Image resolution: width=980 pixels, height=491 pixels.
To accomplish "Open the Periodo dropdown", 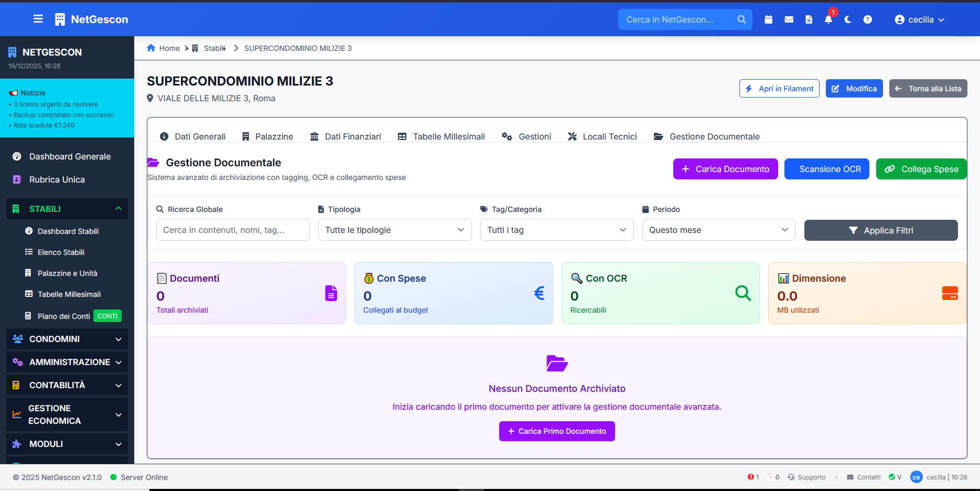I will pos(719,230).
